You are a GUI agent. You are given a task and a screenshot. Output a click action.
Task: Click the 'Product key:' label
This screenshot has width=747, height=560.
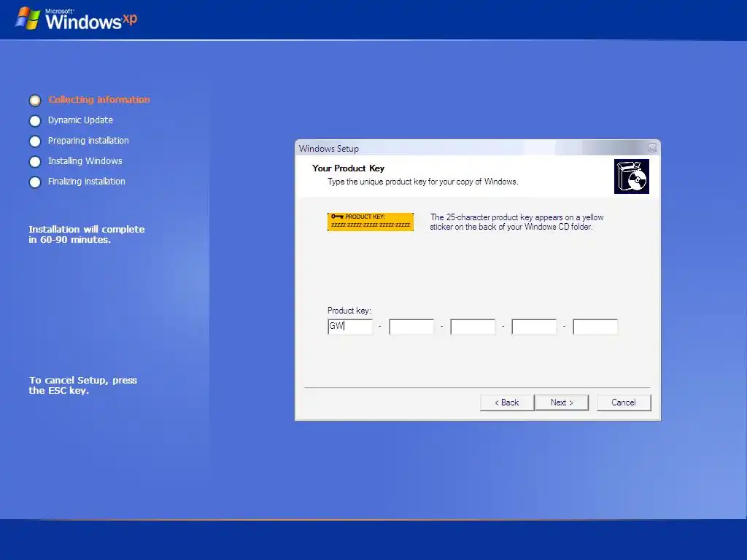[x=349, y=311]
